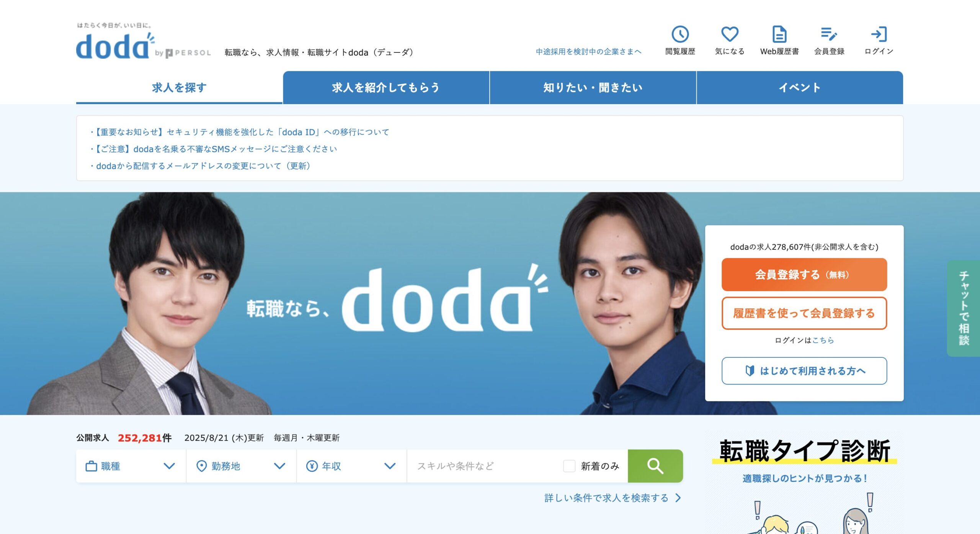The image size is (980, 534).
Task: Open the 閲覧履歴 clock icon
Action: tap(680, 34)
